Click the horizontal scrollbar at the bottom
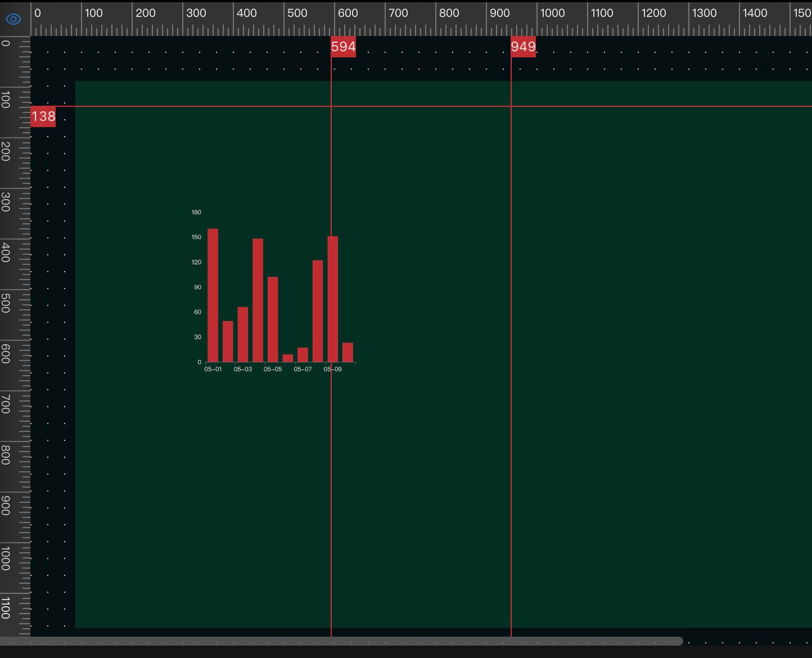This screenshot has height=658, width=812. click(341, 641)
